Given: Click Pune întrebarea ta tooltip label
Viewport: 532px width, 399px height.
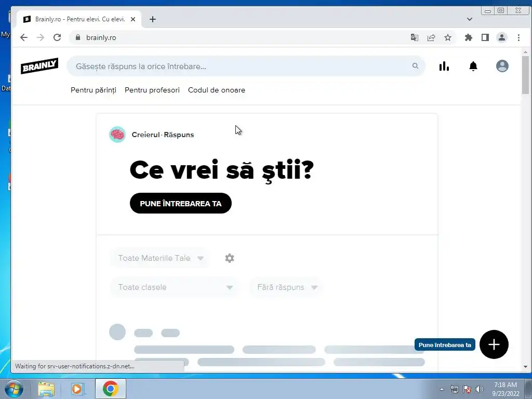Looking at the screenshot, I should pyautogui.click(x=445, y=345).
